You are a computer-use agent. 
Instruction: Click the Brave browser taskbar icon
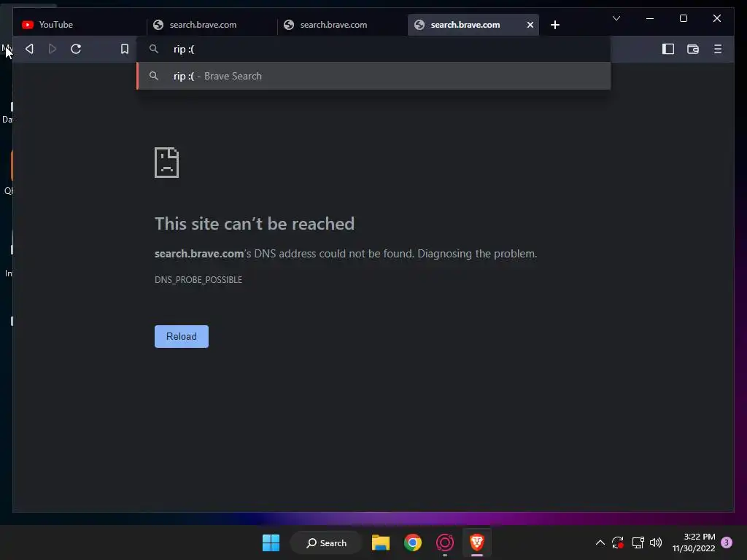477,542
